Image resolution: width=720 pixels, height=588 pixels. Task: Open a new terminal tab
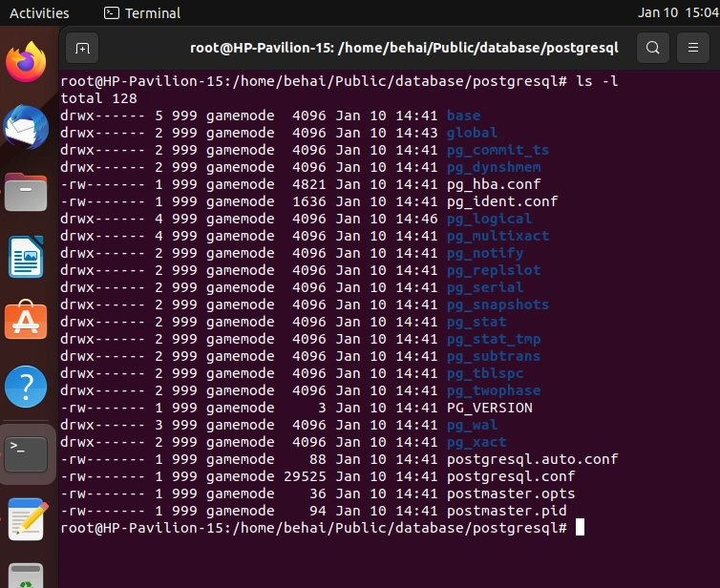tap(82, 48)
